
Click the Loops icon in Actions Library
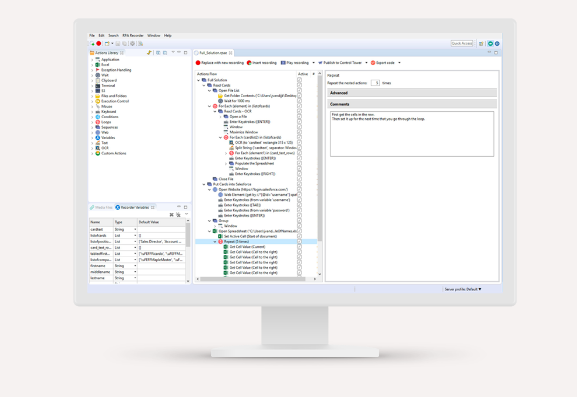pyautogui.click(x=98, y=122)
